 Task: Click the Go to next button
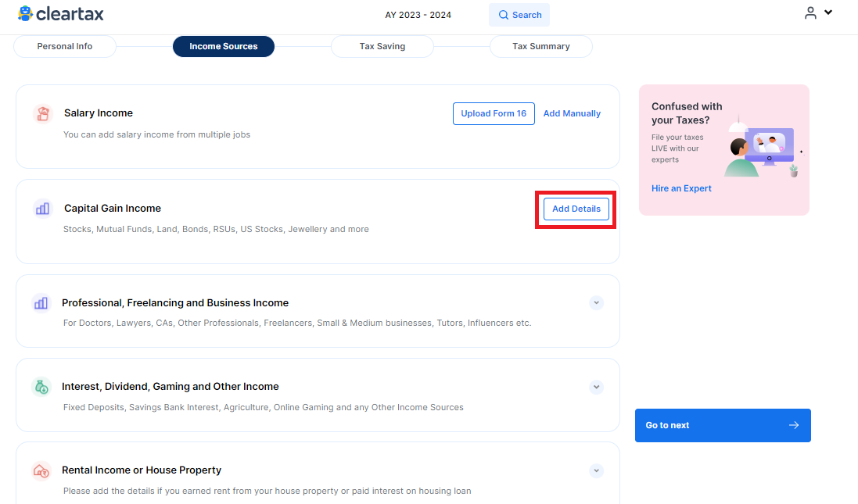pyautogui.click(x=723, y=425)
